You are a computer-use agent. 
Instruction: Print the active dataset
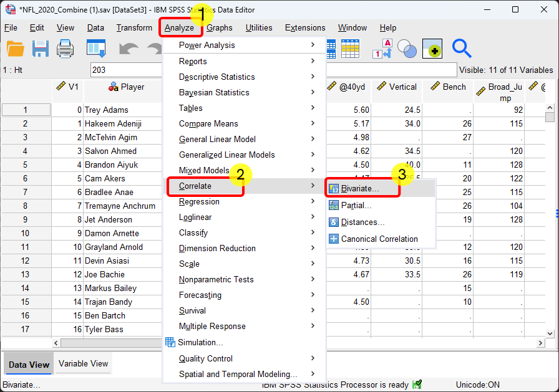(x=66, y=49)
